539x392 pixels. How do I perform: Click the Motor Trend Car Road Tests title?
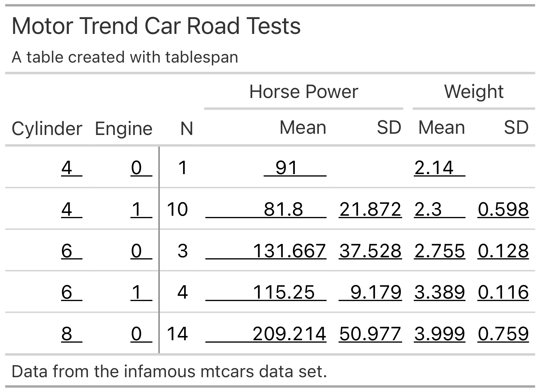click(156, 26)
